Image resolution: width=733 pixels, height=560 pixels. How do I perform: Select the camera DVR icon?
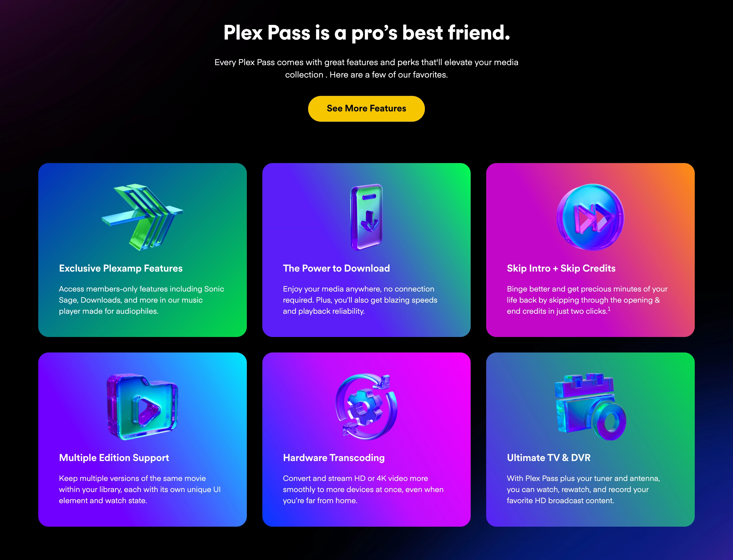[590, 406]
